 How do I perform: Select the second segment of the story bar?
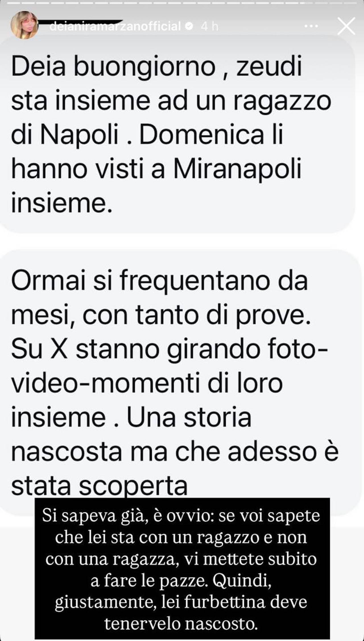point(28,3)
